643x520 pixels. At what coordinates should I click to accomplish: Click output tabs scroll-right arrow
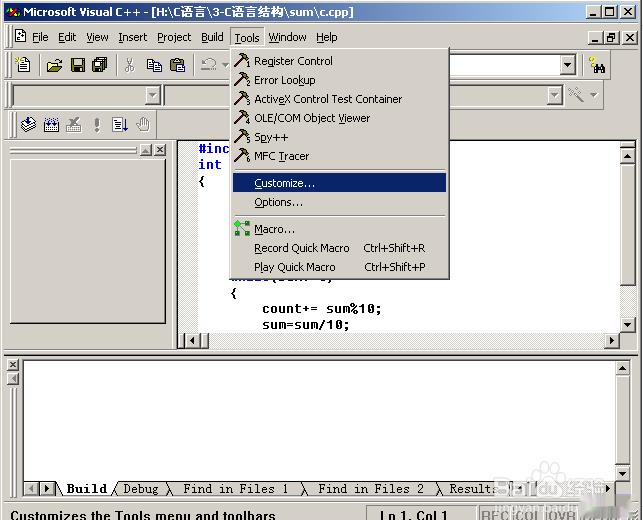tap(47, 488)
